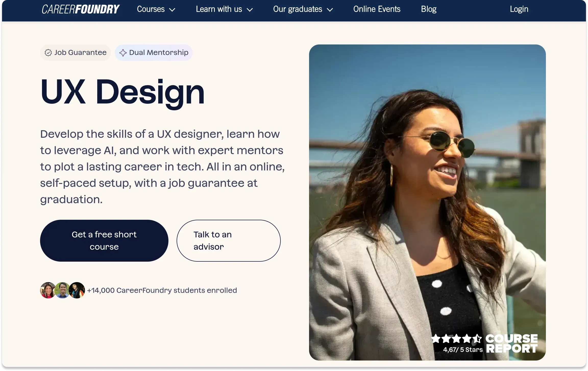Viewport: 588px width, 371px height.
Task: Click the star rating next to 4,67/5 Stars
Action: (x=456, y=339)
